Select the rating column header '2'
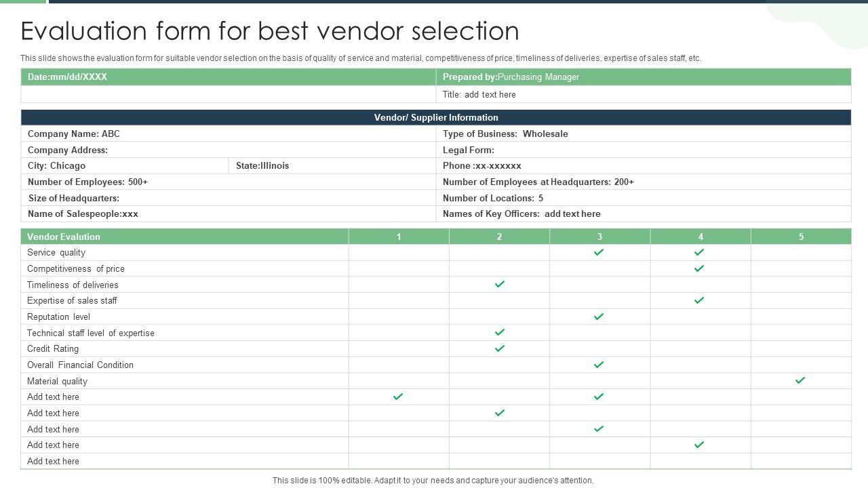This screenshot has height=488, width=868. click(x=499, y=237)
